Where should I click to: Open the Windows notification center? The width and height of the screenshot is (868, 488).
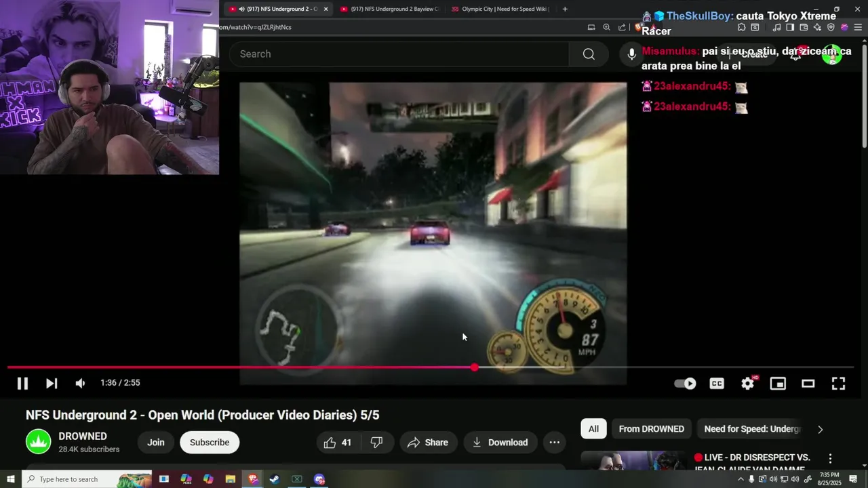point(854,479)
